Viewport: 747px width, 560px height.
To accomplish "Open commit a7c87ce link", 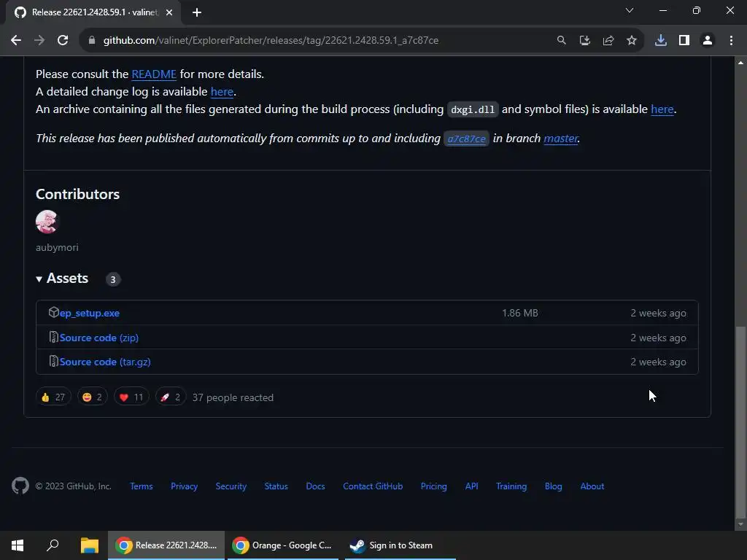I will tap(466, 139).
